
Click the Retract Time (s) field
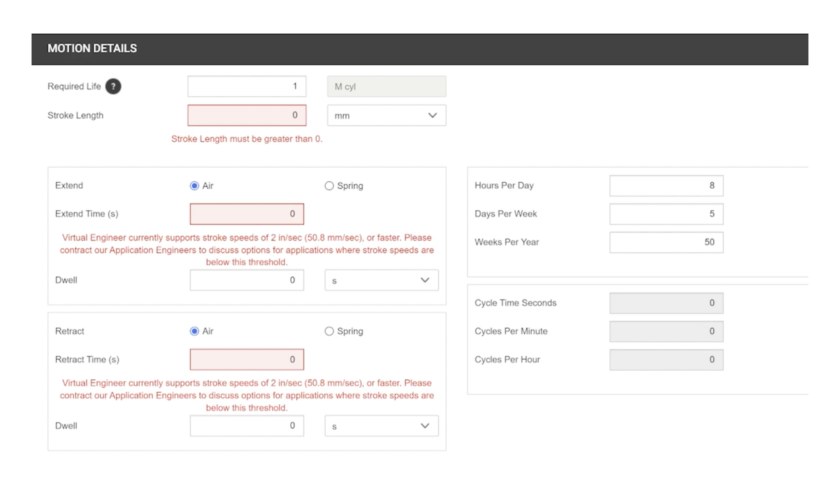(x=247, y=359)
